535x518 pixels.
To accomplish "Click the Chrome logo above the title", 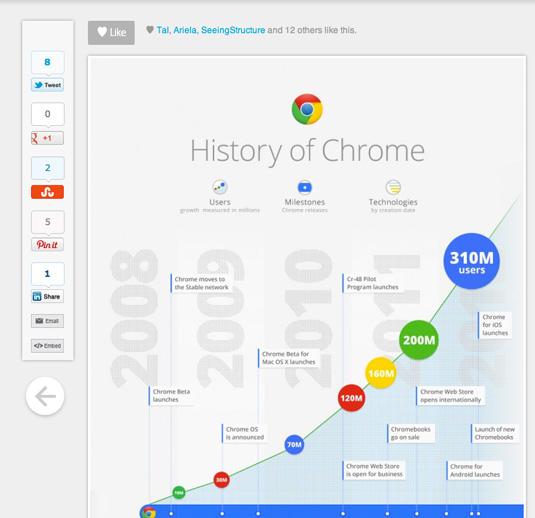I will [x=307, y=109].
